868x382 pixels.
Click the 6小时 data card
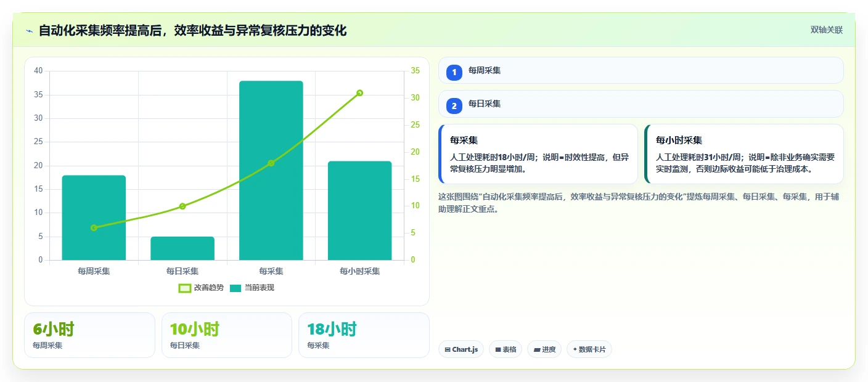89,335
